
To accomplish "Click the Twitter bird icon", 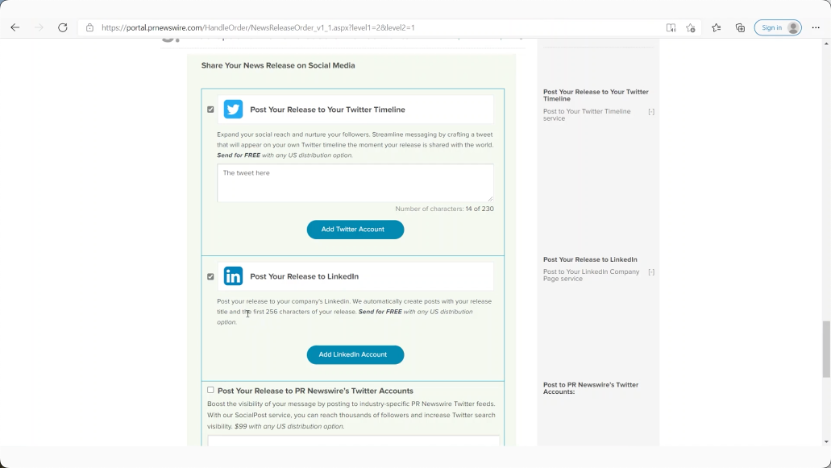I will coord(233,109).
